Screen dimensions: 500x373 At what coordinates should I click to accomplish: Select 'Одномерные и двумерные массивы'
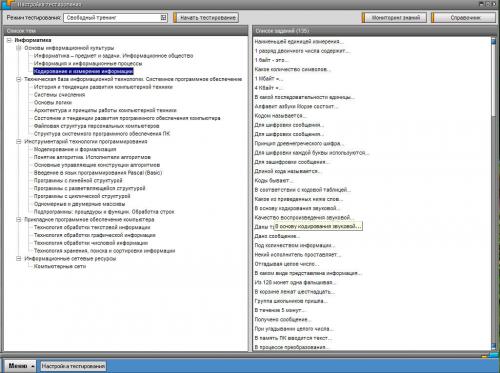(x=79, y=204)
